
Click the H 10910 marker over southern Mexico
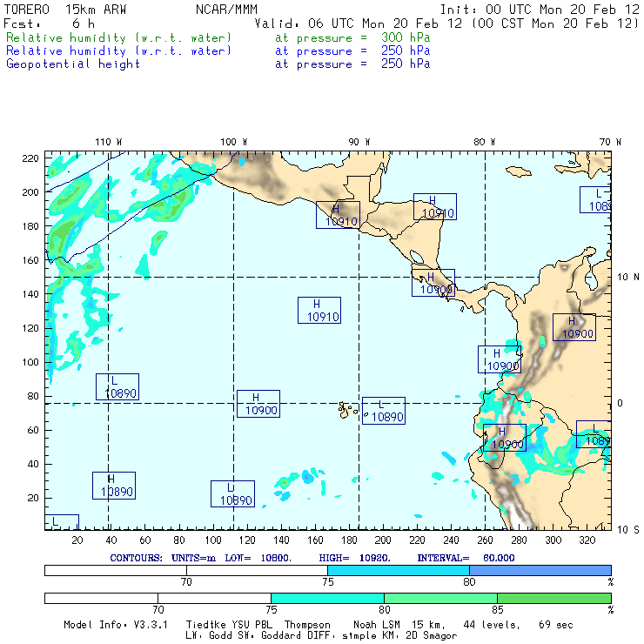338,215
